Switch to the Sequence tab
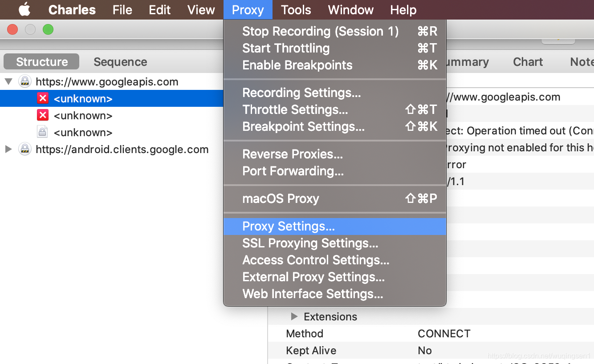This screenshot has width=594, height=364. 120,62
